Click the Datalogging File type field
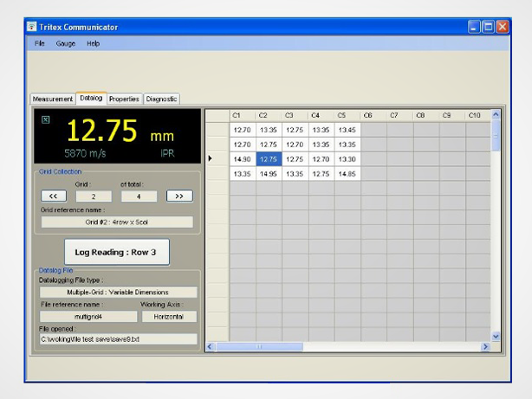 (118, 292)
